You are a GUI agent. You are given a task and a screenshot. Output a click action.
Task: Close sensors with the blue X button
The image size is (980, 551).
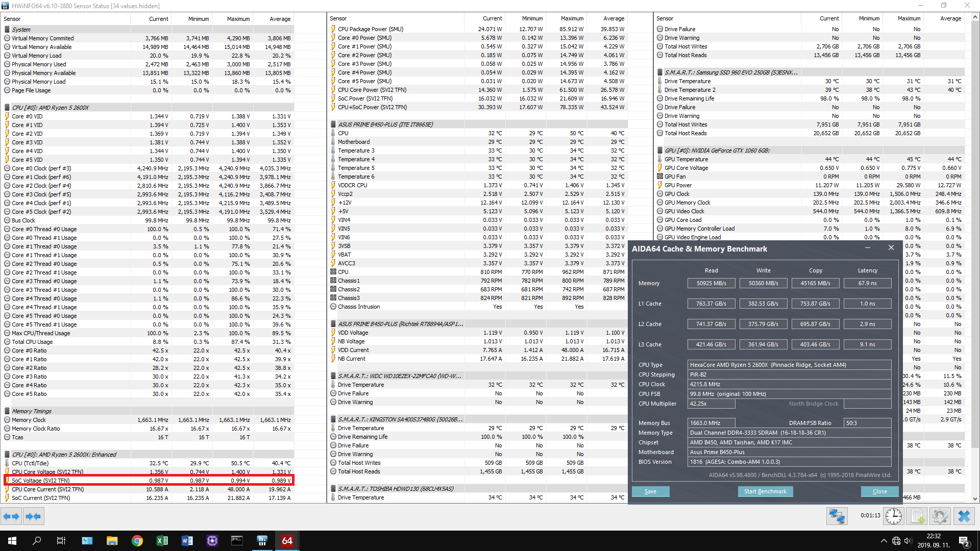tap(964, 516)
